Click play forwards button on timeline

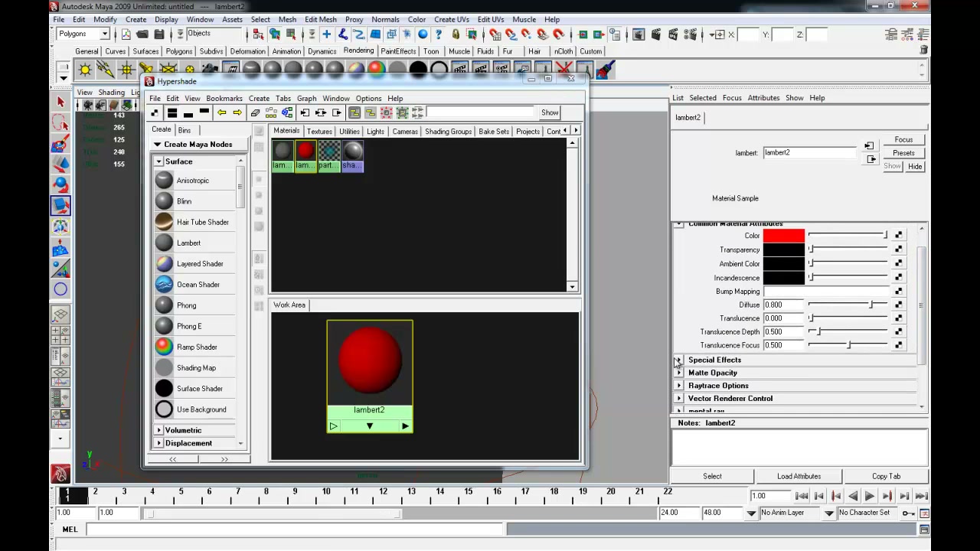click(869, 496)
